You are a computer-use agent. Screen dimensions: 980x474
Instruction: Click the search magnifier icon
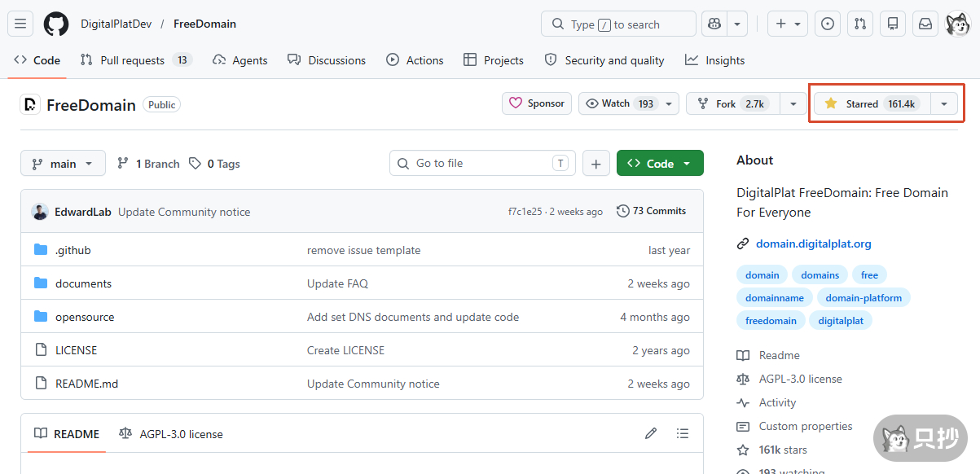(x=558, y=24)
